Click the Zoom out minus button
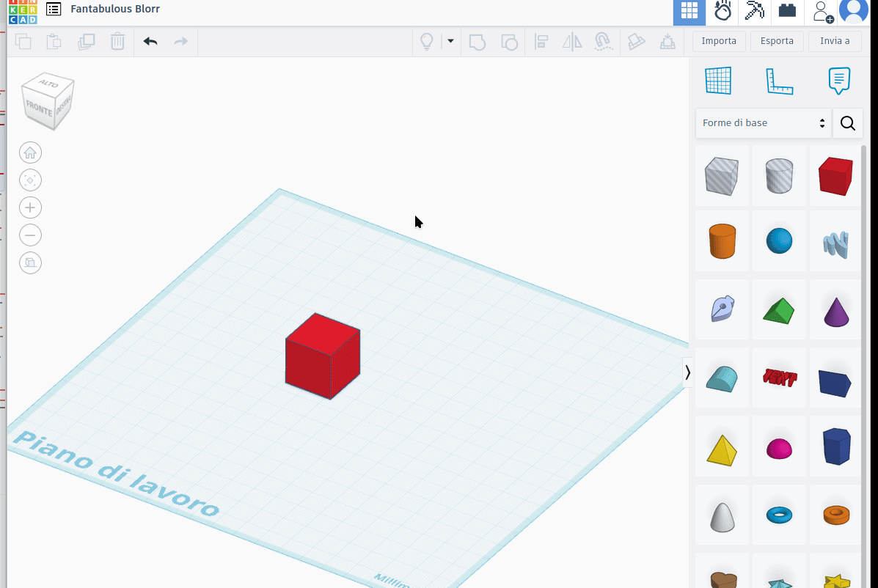This screenshot has width=878, height=588. click(x=30, y=235)
